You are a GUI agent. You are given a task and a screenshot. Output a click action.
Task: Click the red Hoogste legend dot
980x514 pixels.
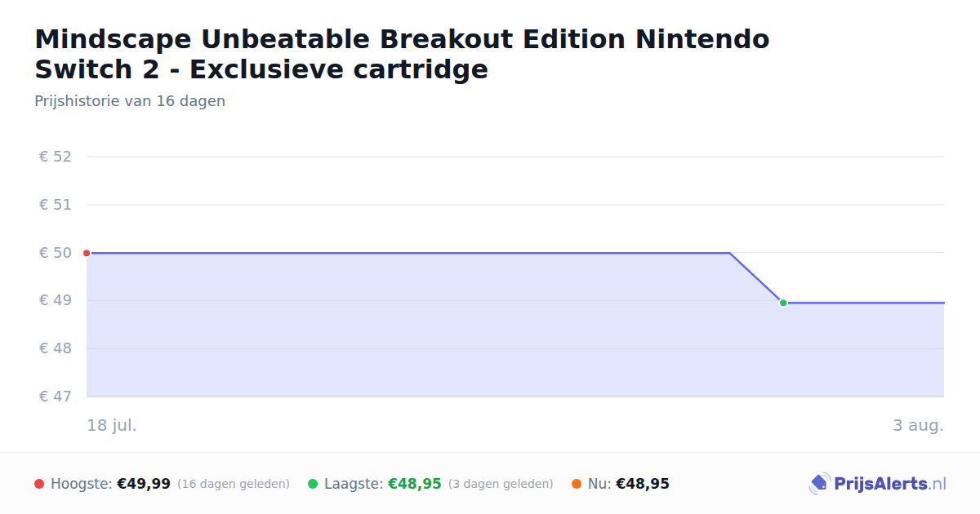pyautogui.click(x=39, y=484)
